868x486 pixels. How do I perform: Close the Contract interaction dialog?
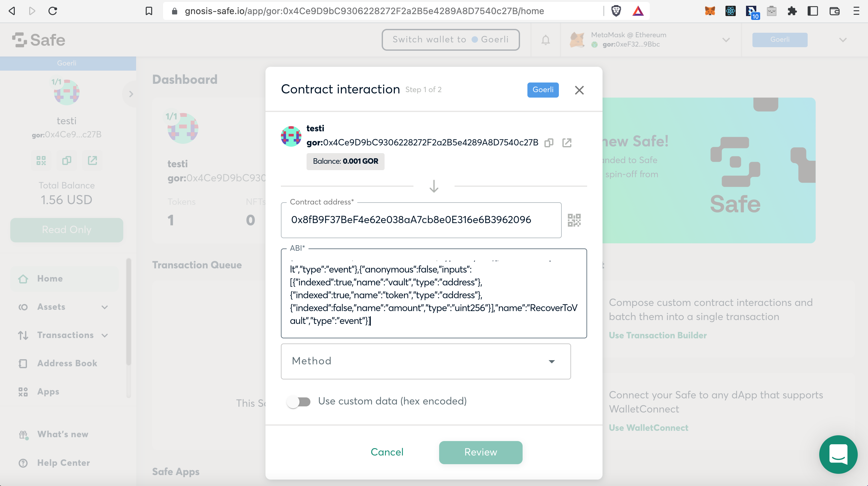coord(579,90)
